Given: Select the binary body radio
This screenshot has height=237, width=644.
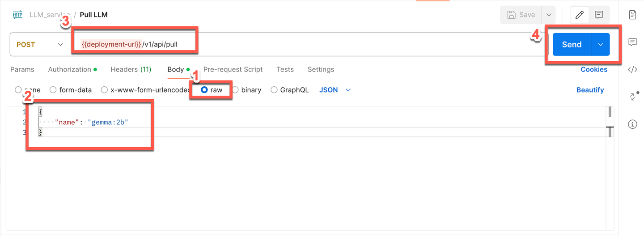Looking at the screenshot, I should [x=235, y=90].
